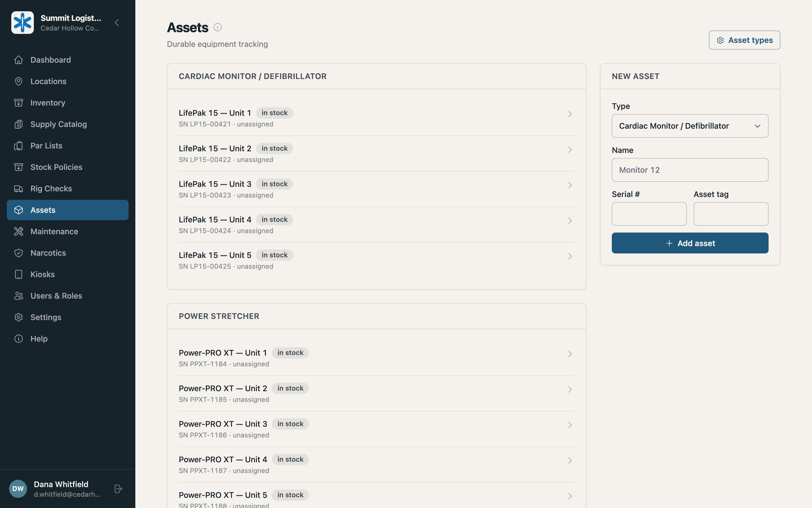Open Users & Roles page
Image resolution: width=812 pixels, height=508 pixels.
(67, 296)
